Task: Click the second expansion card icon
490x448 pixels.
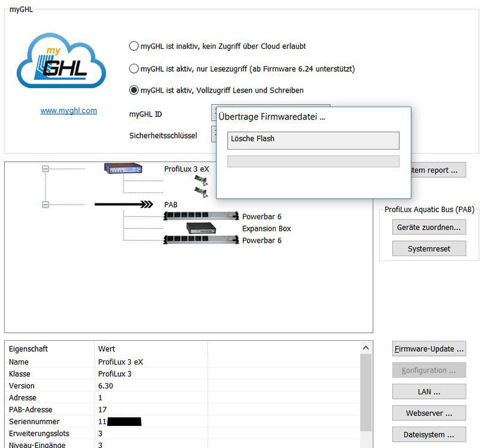Action: click(199, 192)
